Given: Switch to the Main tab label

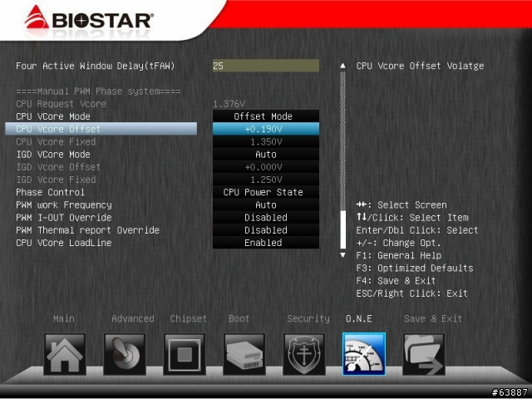Looking at the screenshot, I should click(64, 318).
